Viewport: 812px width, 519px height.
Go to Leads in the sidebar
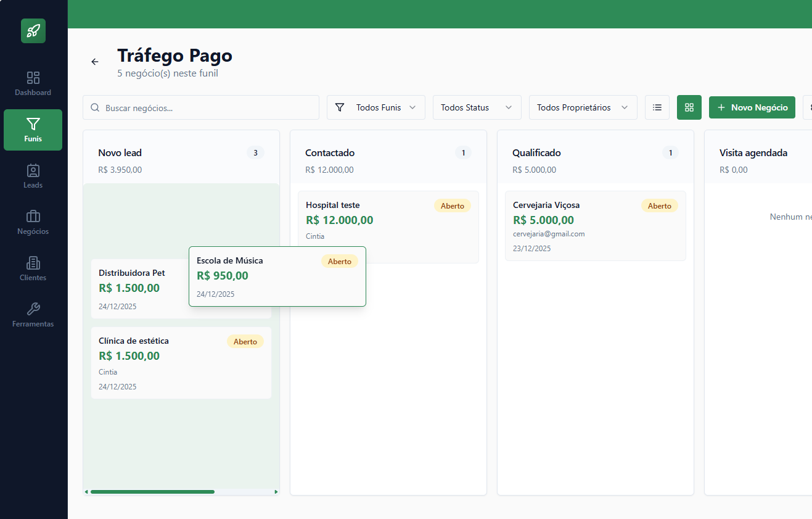pos(33,176)
